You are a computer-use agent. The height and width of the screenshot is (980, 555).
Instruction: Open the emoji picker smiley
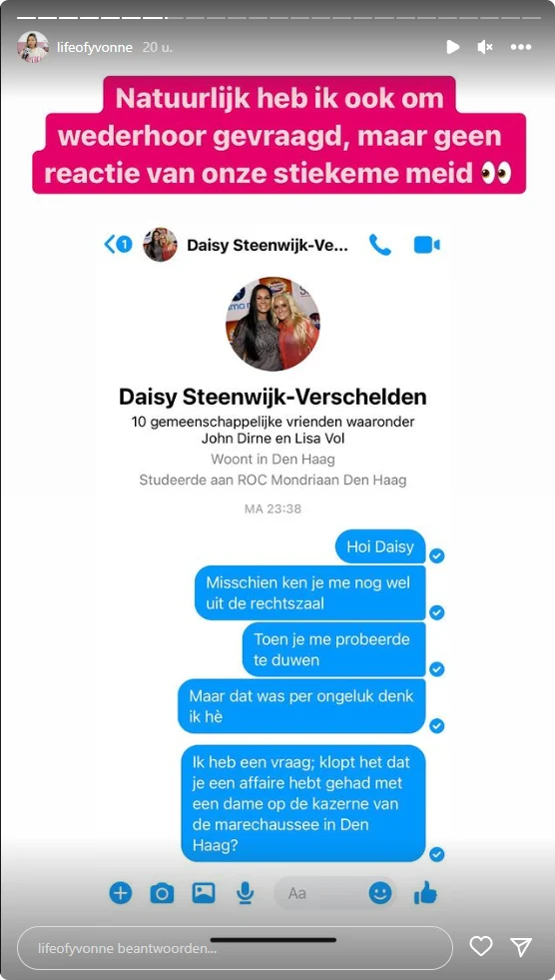[x=380, y=893]
